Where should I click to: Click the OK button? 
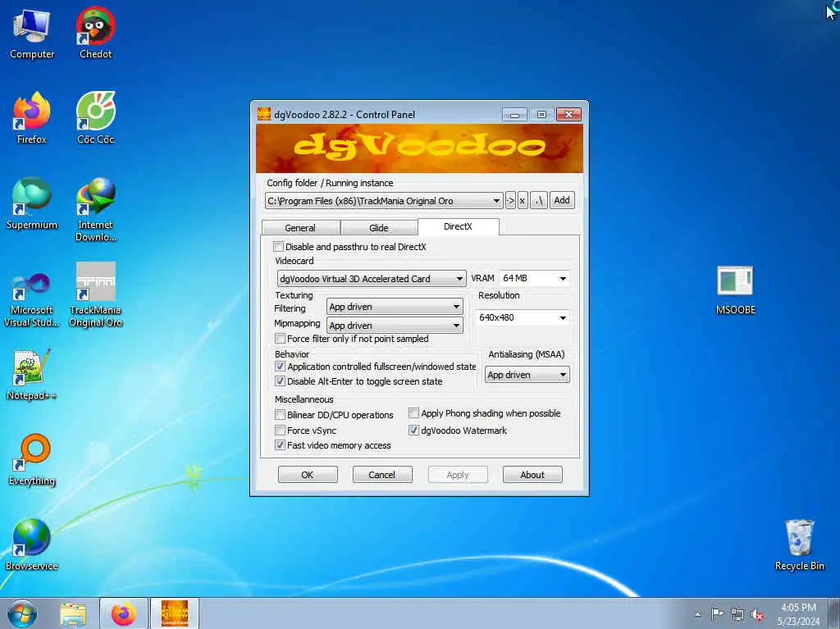tap(308, 475)
